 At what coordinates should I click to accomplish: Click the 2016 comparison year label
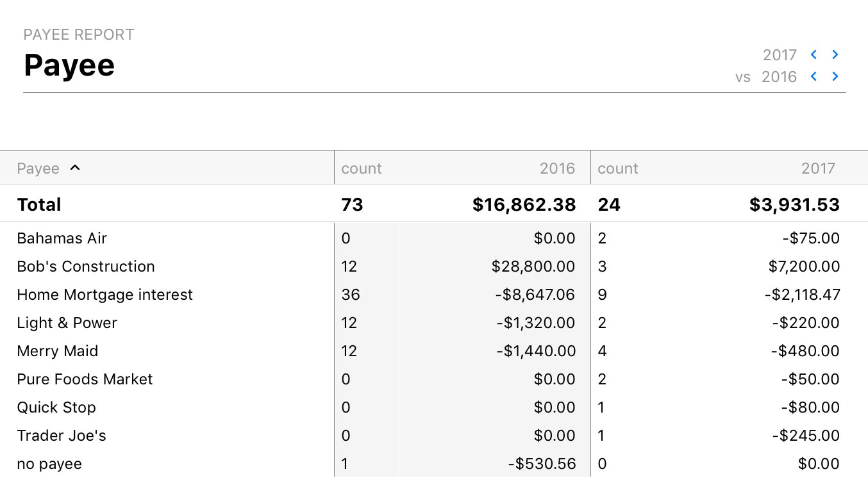779,77
